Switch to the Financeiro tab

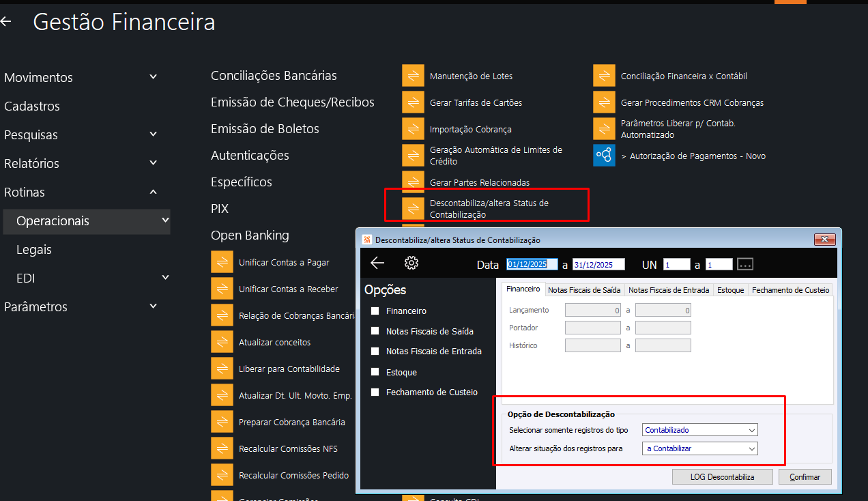pyautogui.click(x=523, y=289)
